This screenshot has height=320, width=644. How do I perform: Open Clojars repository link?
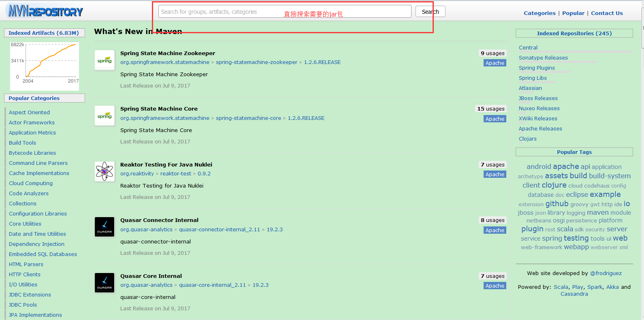pyautogui.click(x=528, y=139)
